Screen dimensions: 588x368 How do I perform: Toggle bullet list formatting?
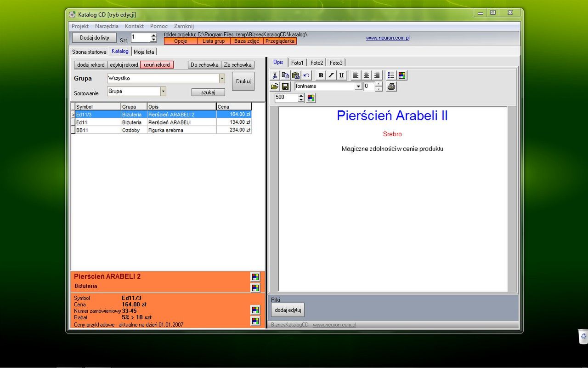pos(391,75)
